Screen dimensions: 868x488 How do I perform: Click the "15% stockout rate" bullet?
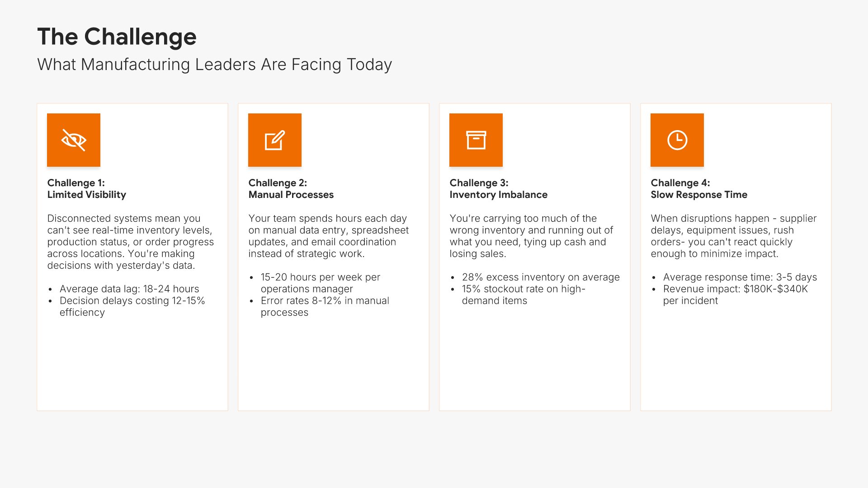(x=524, y=295)
